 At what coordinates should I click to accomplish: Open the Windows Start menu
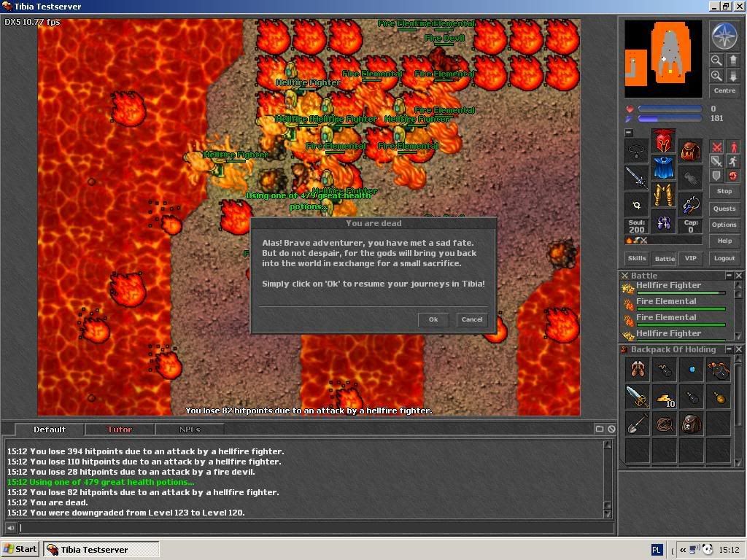point(20,549)
